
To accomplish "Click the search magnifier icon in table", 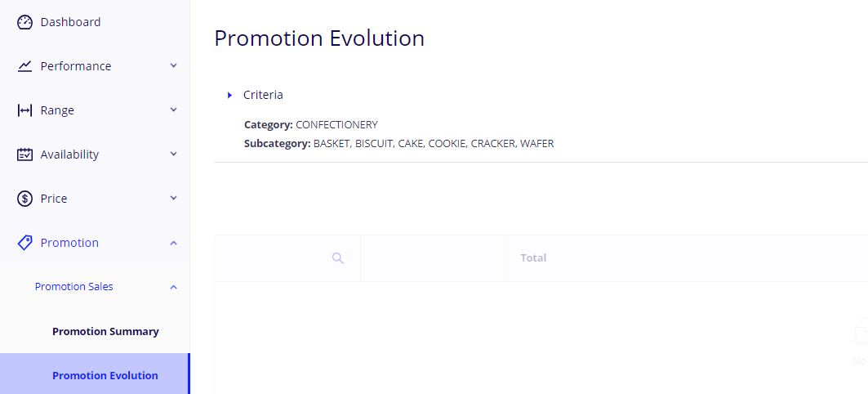I will click(338, 258).
